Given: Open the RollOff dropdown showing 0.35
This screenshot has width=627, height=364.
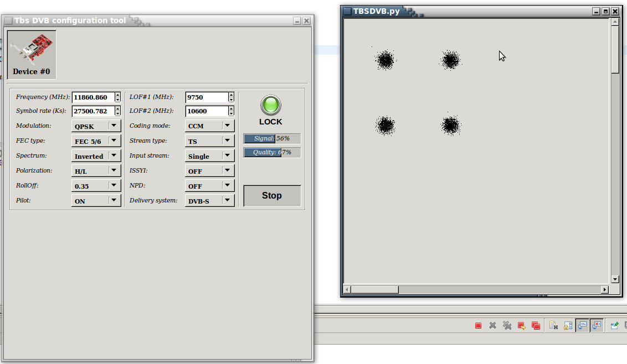Looking at the screenshot, I should tap(96, 186).
